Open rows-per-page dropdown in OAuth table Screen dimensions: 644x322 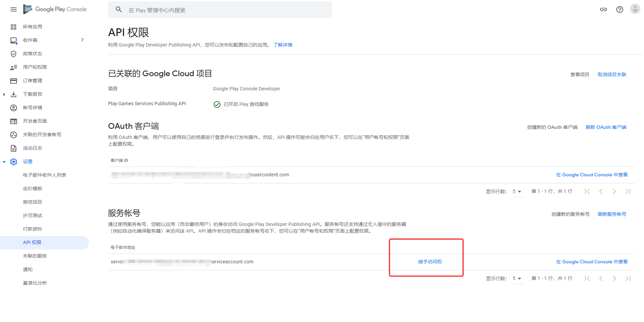coord(518,192)
